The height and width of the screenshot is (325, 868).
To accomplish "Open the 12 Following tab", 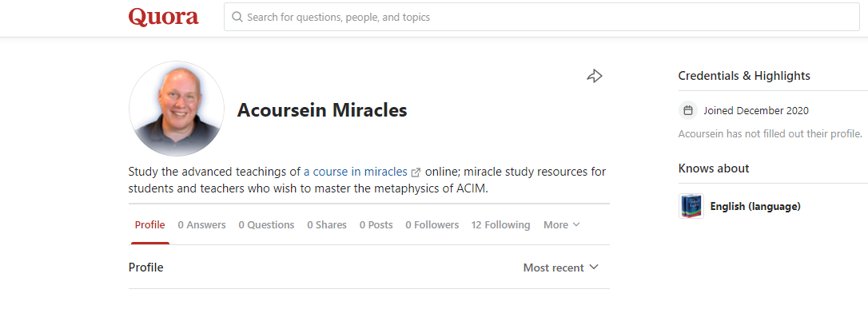I will [x=500, y=225].
